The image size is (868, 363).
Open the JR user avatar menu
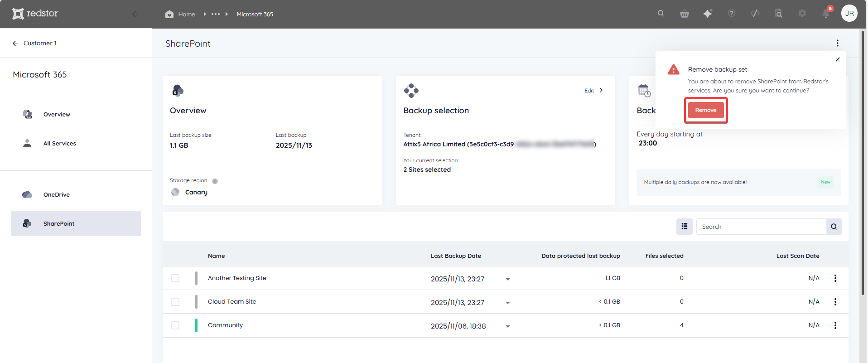coord(849,13)
